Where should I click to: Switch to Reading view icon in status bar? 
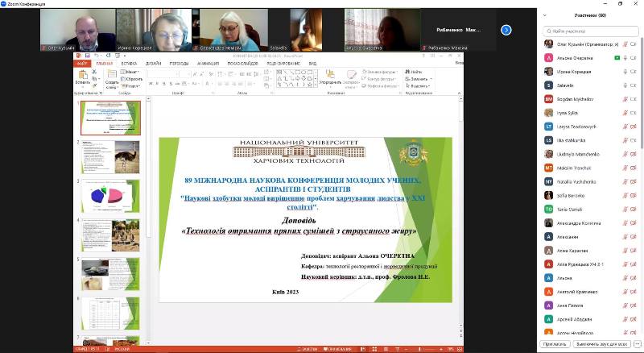[386, 349]
